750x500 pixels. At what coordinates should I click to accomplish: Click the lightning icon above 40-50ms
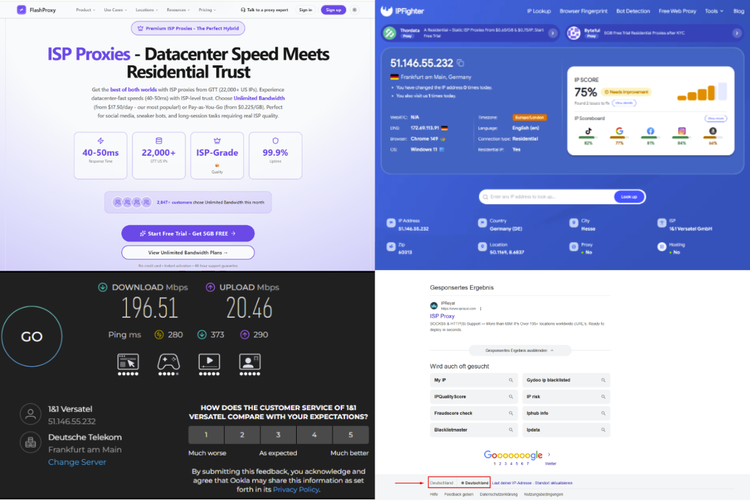pos(100,141)
